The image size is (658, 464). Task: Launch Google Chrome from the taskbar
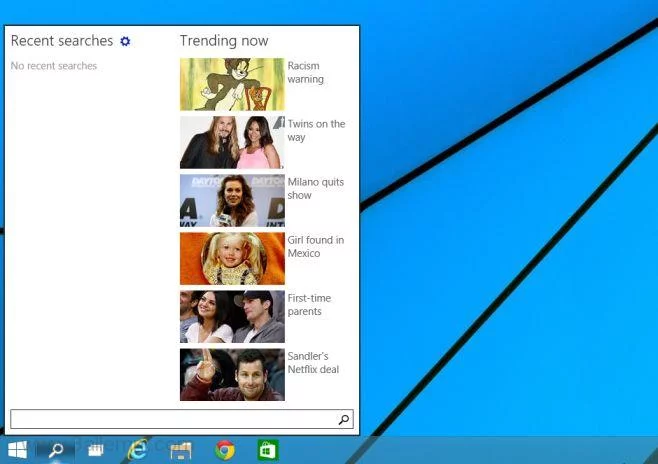pos(224,450)
